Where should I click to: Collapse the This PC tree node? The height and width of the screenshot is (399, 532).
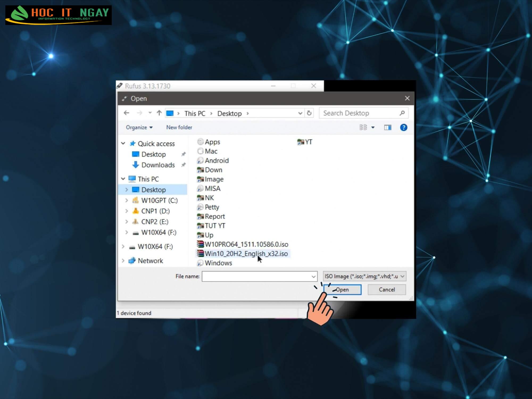123,179
